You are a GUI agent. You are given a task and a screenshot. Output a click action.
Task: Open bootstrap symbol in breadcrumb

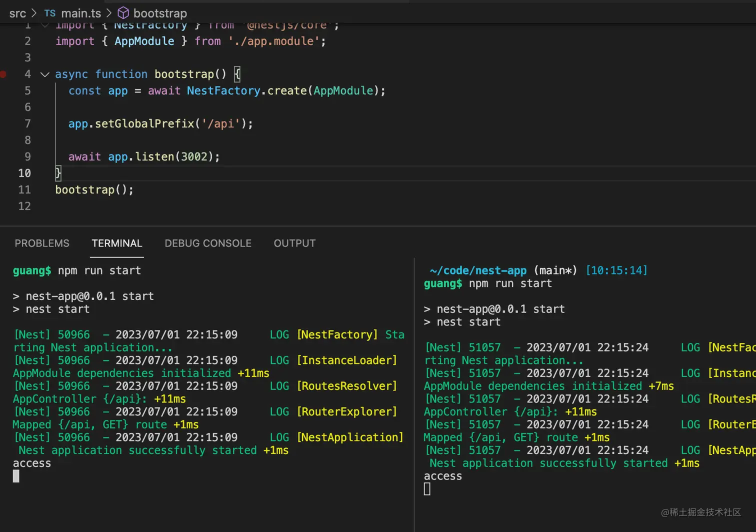pos(160,13)
